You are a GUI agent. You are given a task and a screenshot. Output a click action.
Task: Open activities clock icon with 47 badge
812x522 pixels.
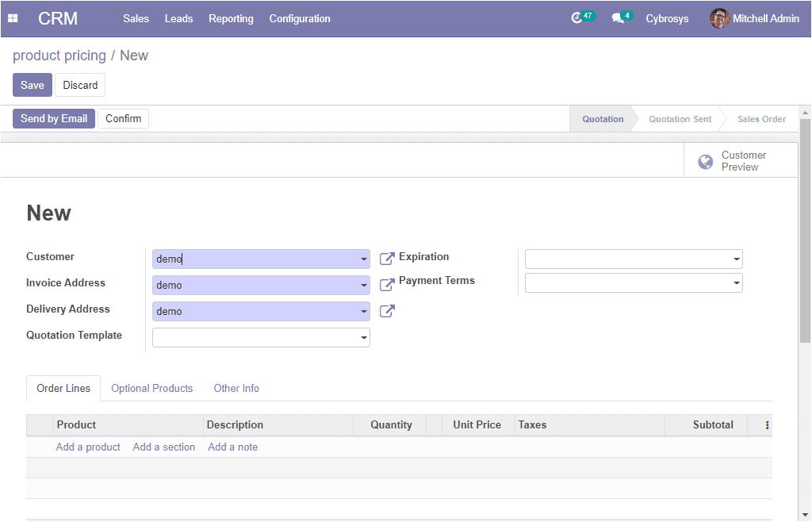click(x=577, y=18)
